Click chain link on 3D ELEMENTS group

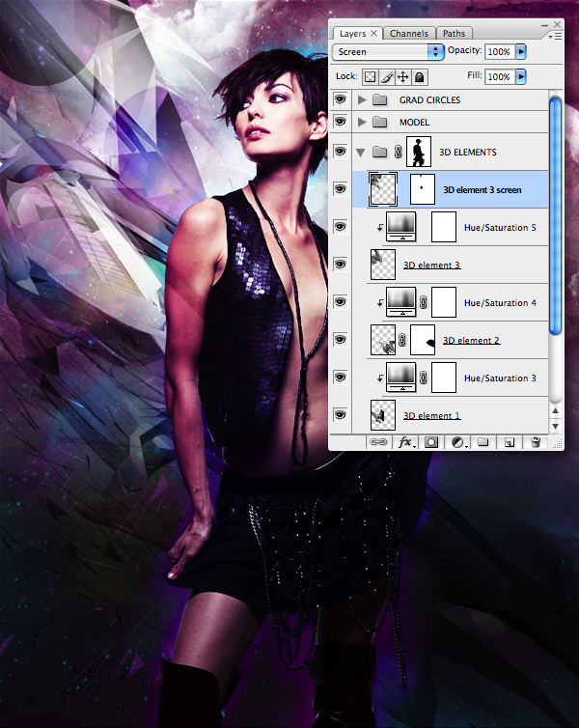pyautogui.click(x=398, y=152)
